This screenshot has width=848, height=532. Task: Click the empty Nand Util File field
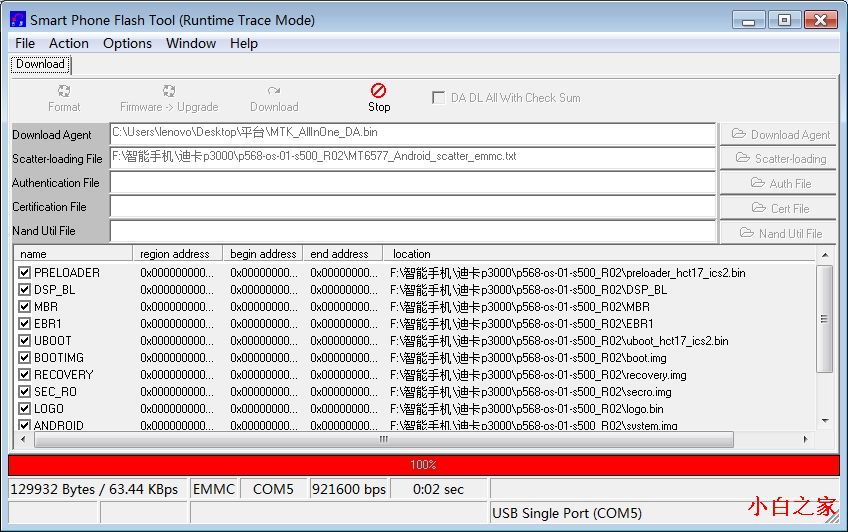[413, 230]
